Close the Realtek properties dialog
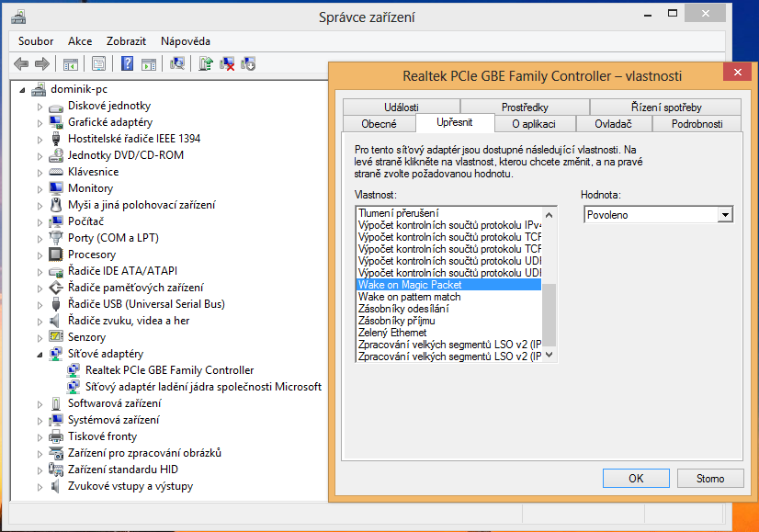Image resolution: width=759 pixels, height=532 pixels. tap(737, 72)
